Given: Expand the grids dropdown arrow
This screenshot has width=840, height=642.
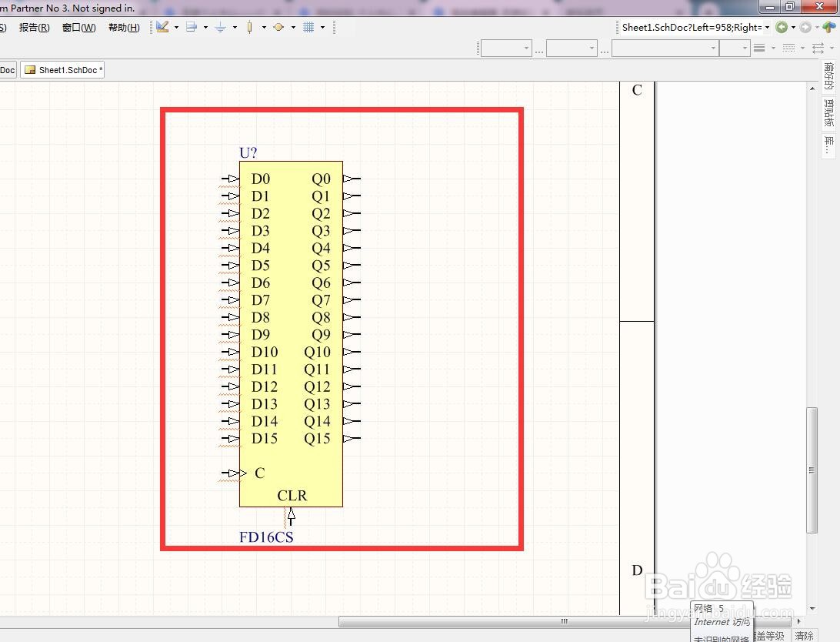Looking at the screenshot, I should (322, 27).
